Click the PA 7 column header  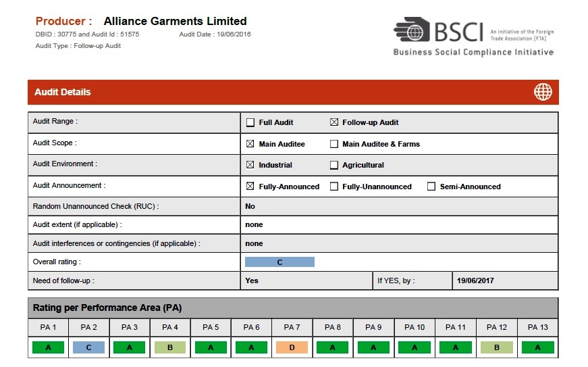292,327
